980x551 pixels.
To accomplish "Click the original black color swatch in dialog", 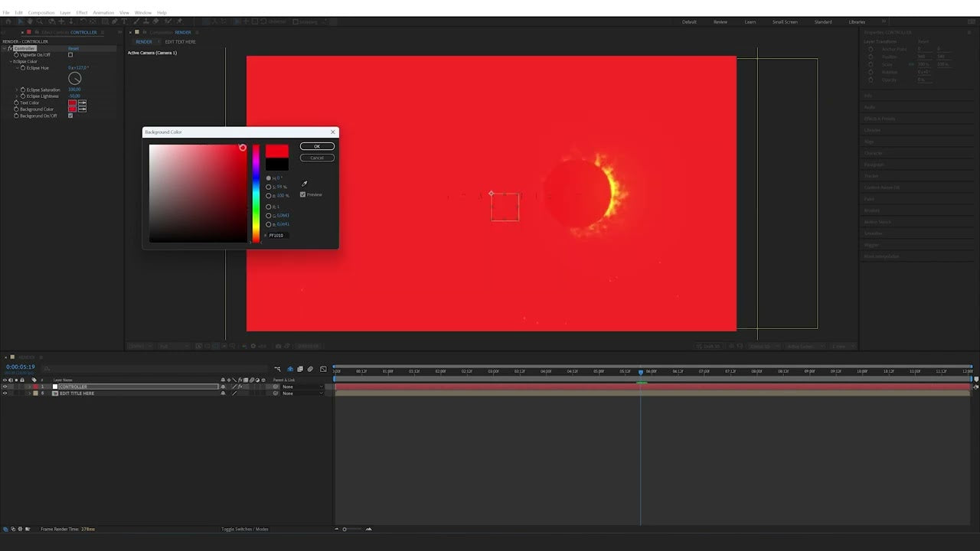I will 277,165.
